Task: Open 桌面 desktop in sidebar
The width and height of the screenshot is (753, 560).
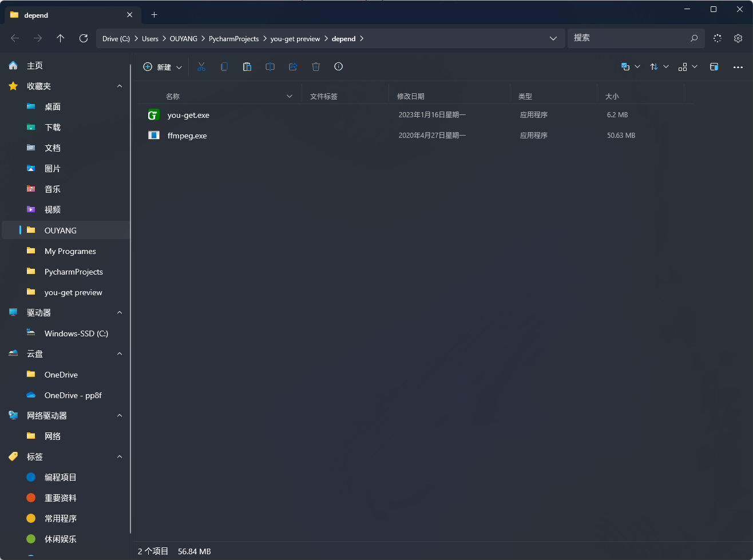Action: 66,107
